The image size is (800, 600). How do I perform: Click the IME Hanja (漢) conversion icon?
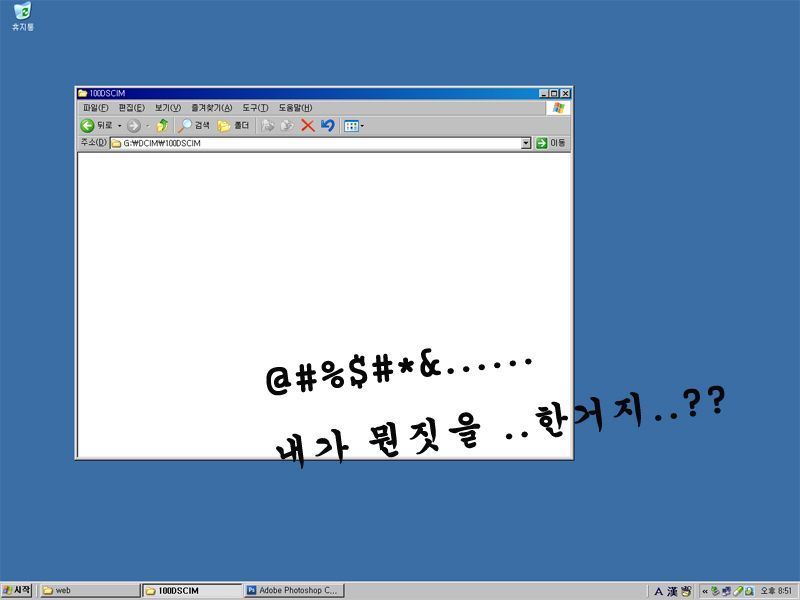point(672,591)
